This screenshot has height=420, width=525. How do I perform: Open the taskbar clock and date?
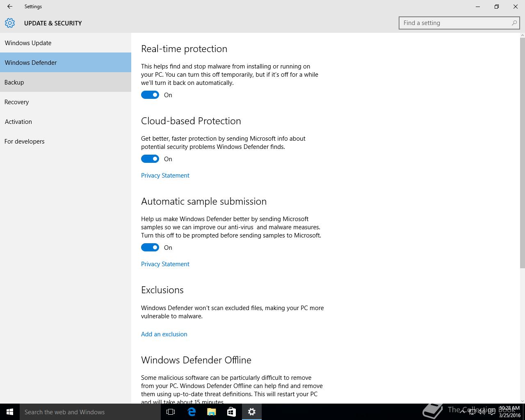point(509,412)
